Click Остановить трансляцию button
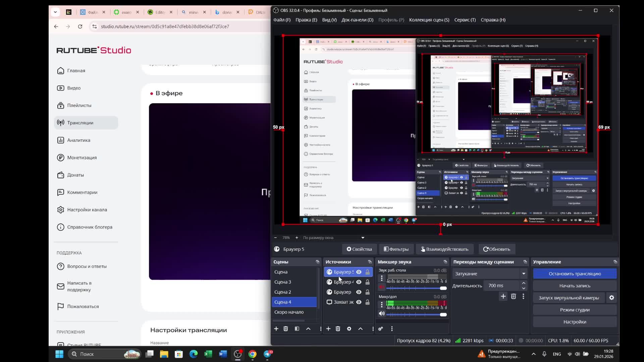Image resolution: width=644 pixels, height=362 pixels. click(575, 274)
